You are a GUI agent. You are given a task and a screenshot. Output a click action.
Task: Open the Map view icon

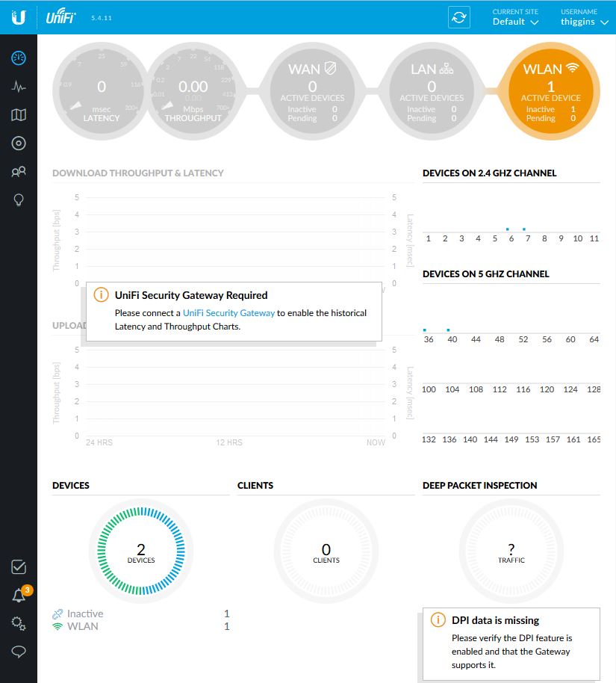pyautogui.click(x=18, y=115)
